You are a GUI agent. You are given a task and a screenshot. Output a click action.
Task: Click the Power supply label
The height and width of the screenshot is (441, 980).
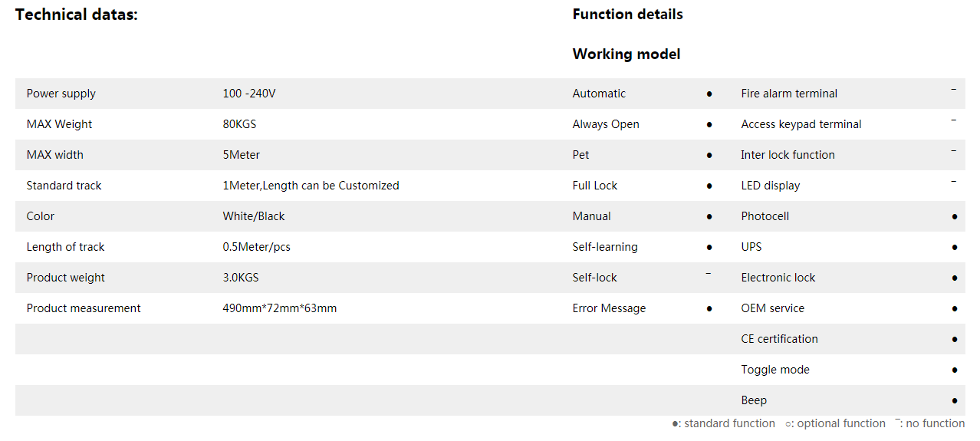(61, 94)
